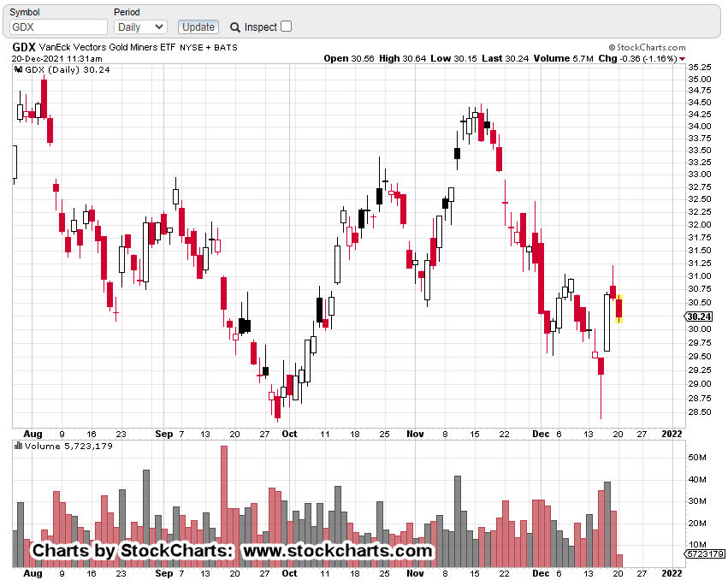Enable the Inspect checkbox

pos(286,27)
